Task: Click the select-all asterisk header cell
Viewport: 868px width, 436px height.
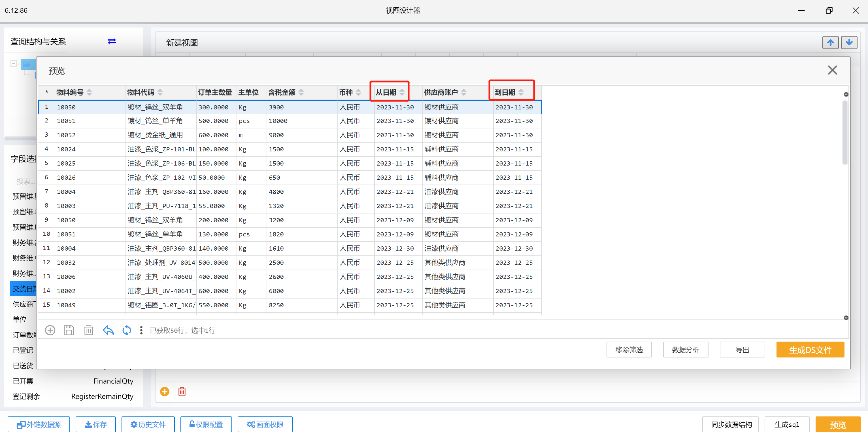Action: point(46,92)
